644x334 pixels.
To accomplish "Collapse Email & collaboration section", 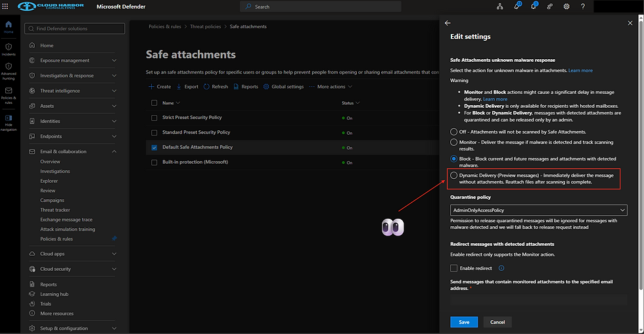I will (114, 152).
